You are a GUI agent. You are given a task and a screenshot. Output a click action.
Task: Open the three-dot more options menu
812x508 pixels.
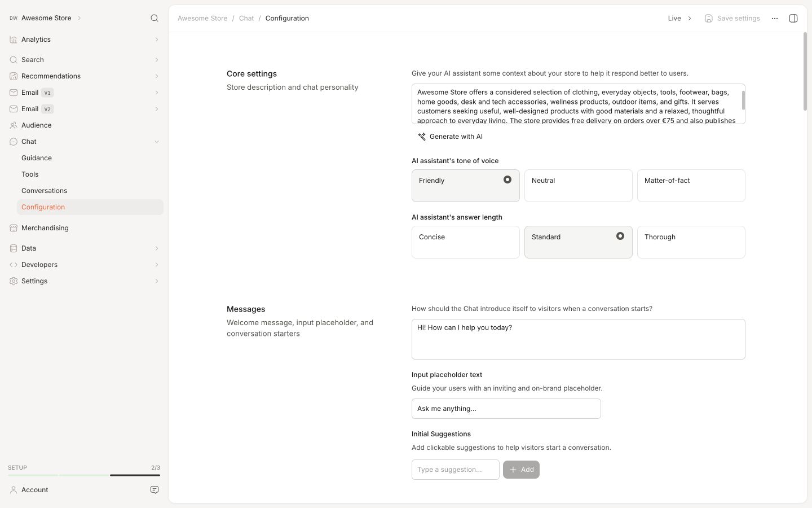tap(775, 19)
